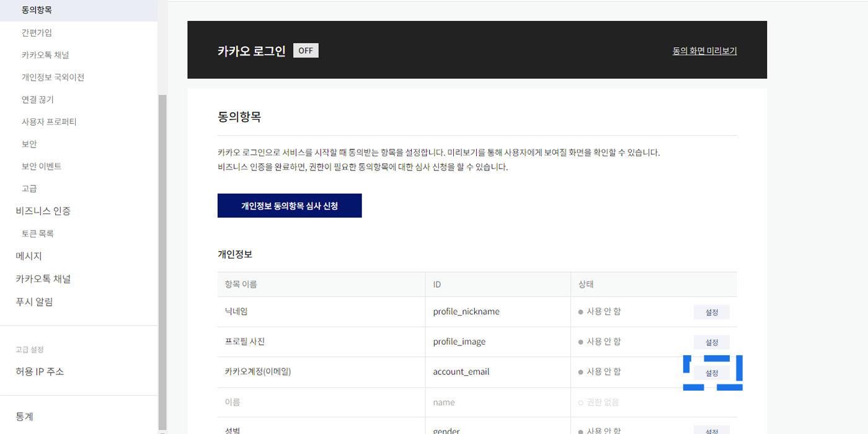Open 보안 이벤트 sidebar item

(x=41, y=166)
